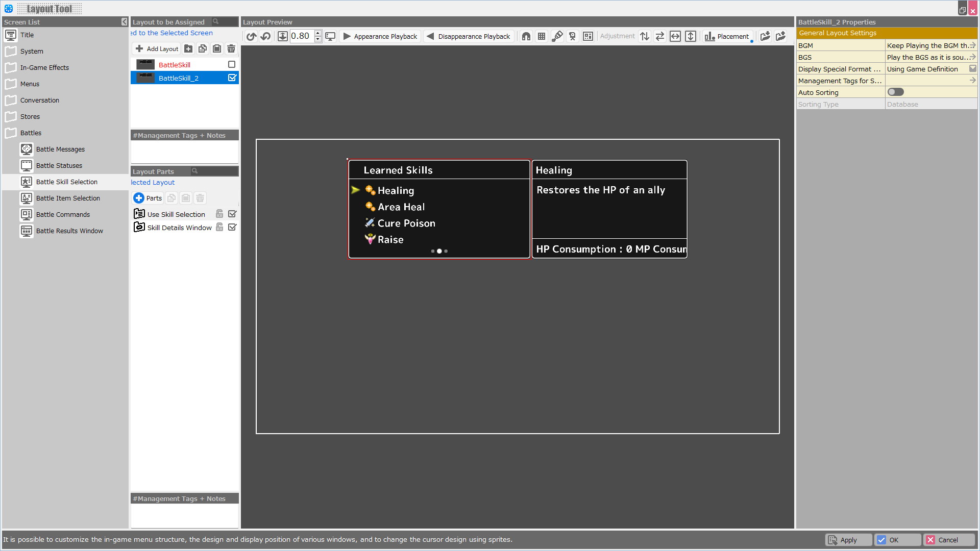Click the magnet snap icon in toolbar

[x=526, y=36]
